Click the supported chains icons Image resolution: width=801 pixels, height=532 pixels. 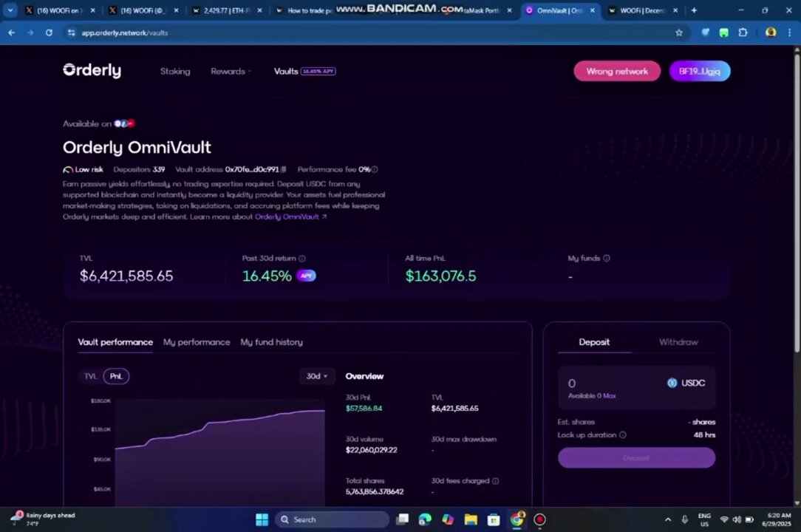pyautogui.click(x=124, y=123)
